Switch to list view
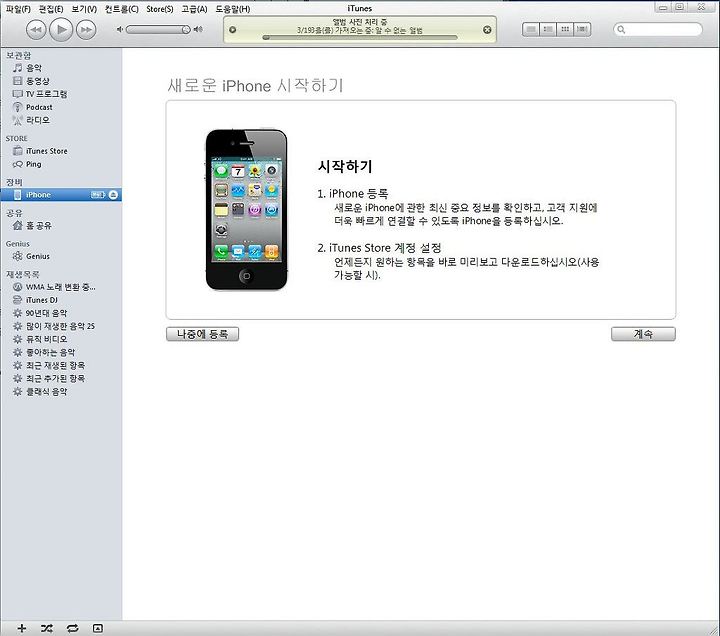Viewport: 720px width, 636px height. click(x=530, y=29)
